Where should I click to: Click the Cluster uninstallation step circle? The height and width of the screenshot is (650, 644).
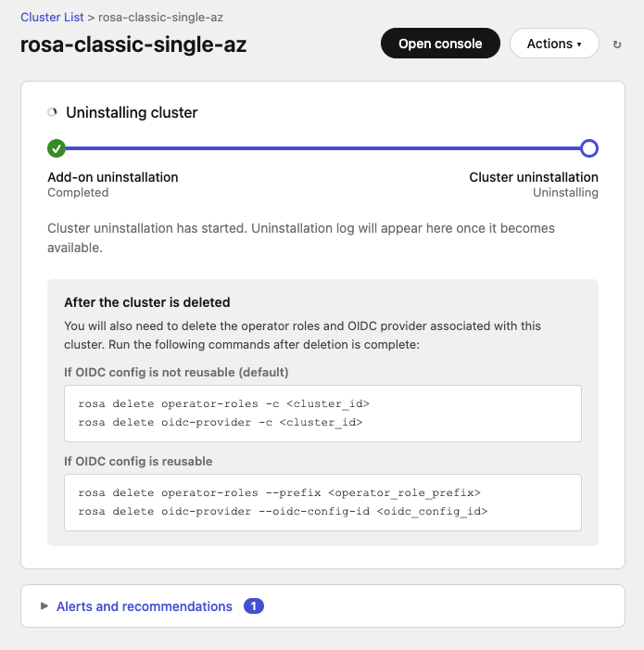pos(588,147)
